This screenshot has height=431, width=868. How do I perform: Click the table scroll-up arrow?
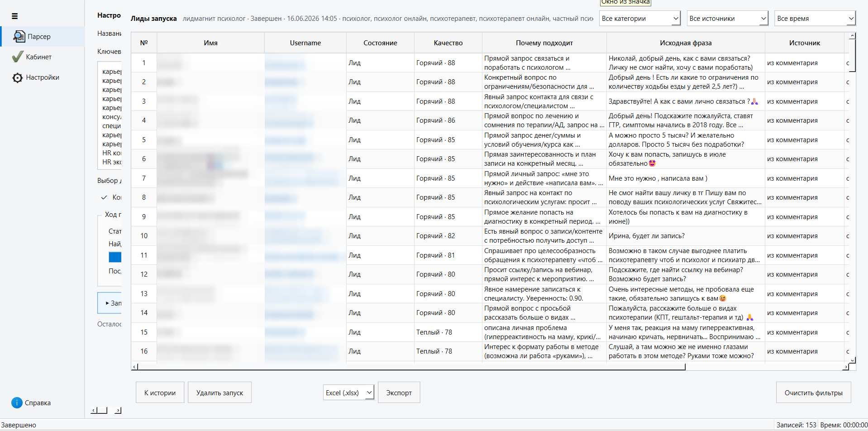click(852, 36)
